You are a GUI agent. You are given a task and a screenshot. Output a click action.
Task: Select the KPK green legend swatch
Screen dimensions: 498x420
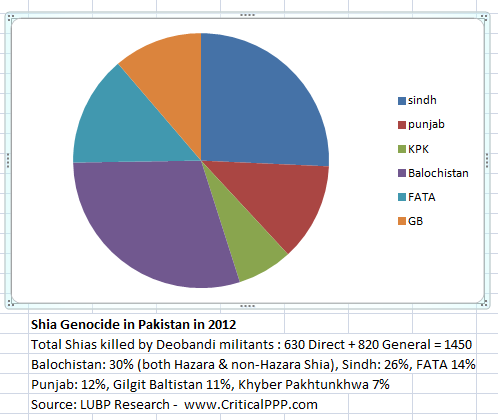pos(402,149)
